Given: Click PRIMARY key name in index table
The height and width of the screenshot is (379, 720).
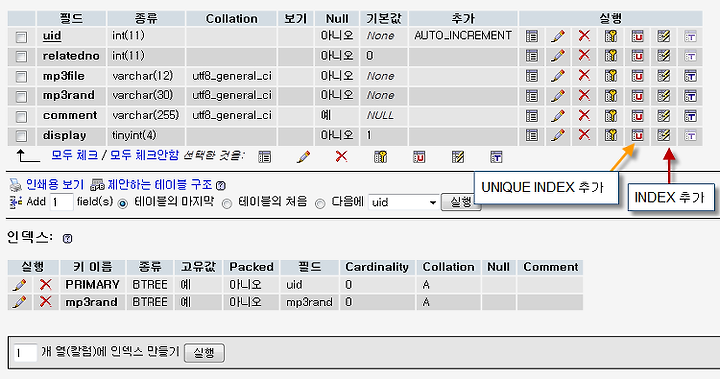Looking at the screenshot, I should [x=92, y=285].
